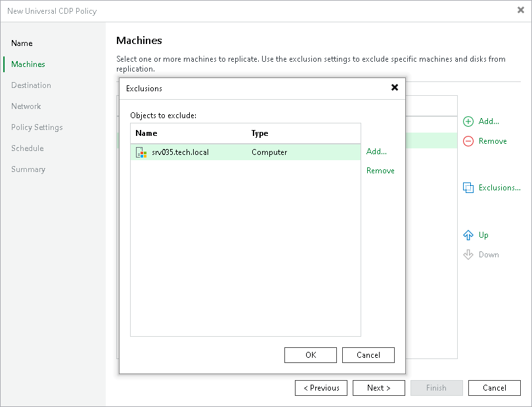Dismiss the Exclusions dialog with its X icon
Image resolution: width=532 pixels, height=407 pixels.
point(394,87)
